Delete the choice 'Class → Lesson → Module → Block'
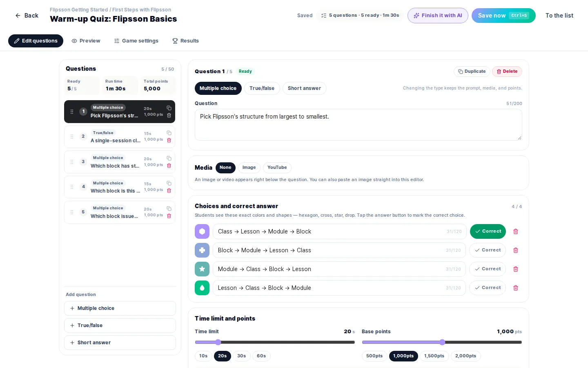Screen dimensions: 588x368 [516, 231]
